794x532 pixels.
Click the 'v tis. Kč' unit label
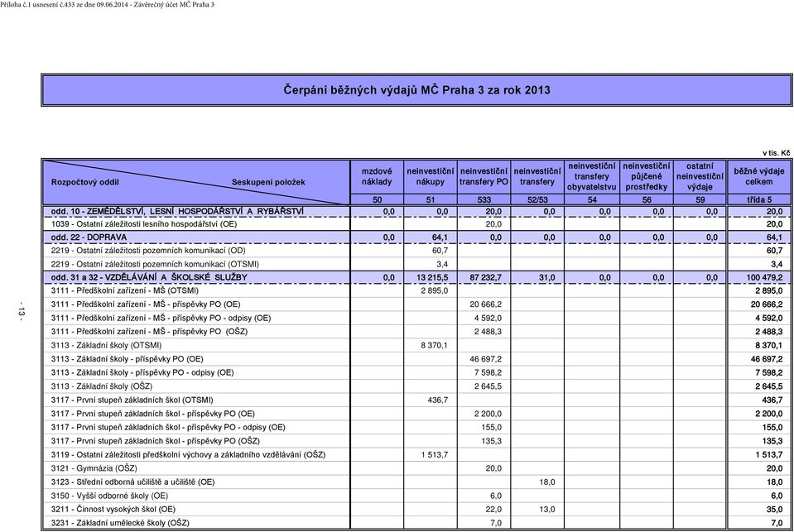776,153
